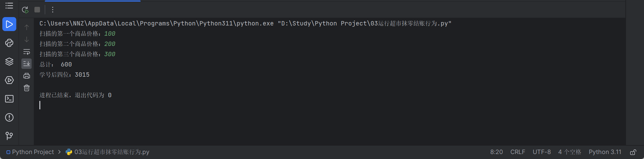Toggle scroll to end of output

click(27, 64)
